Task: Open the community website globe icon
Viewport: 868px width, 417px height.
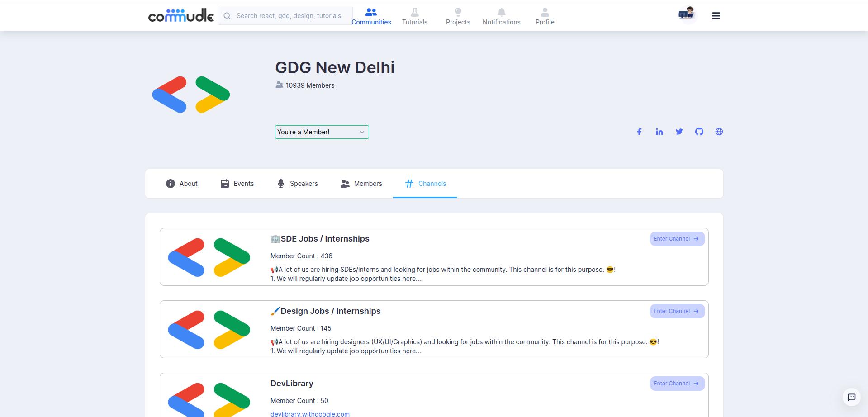Action: [x=719, y=132]
